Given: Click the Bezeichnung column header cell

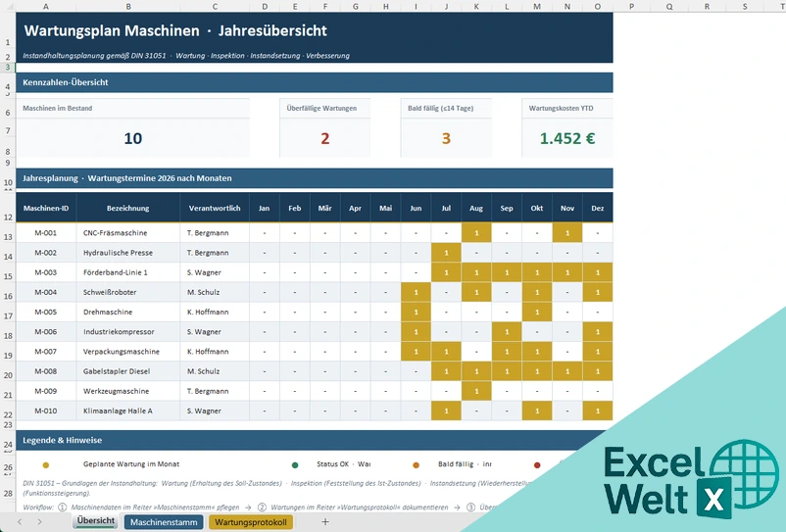Looking at the screenshot, I should point(127,208).
